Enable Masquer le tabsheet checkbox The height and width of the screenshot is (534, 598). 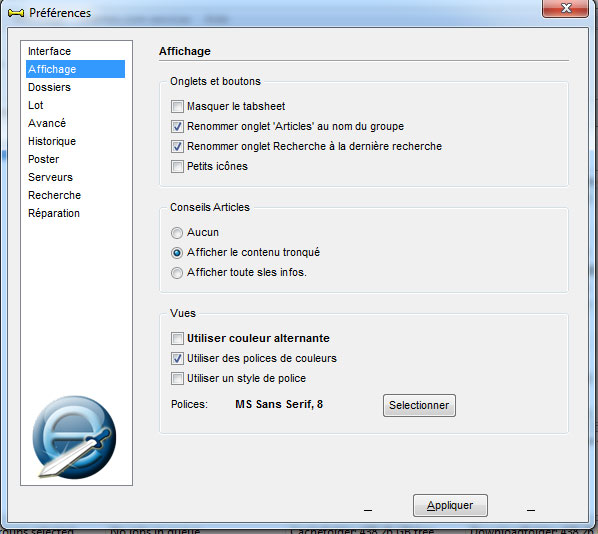[x=177, y=106]
